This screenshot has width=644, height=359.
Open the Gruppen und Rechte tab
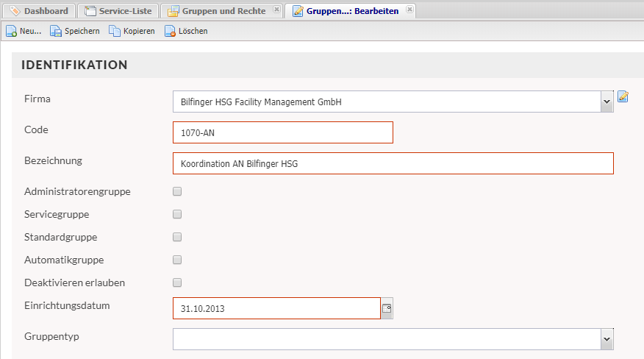point(222,11)
